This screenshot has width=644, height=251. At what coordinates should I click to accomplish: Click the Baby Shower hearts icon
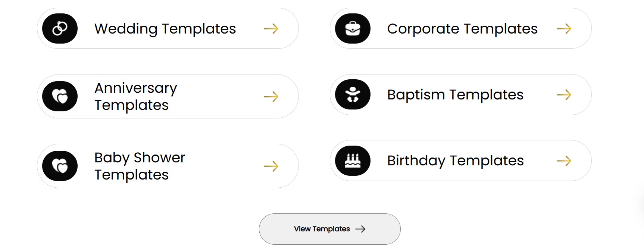[x=60, y=166]
